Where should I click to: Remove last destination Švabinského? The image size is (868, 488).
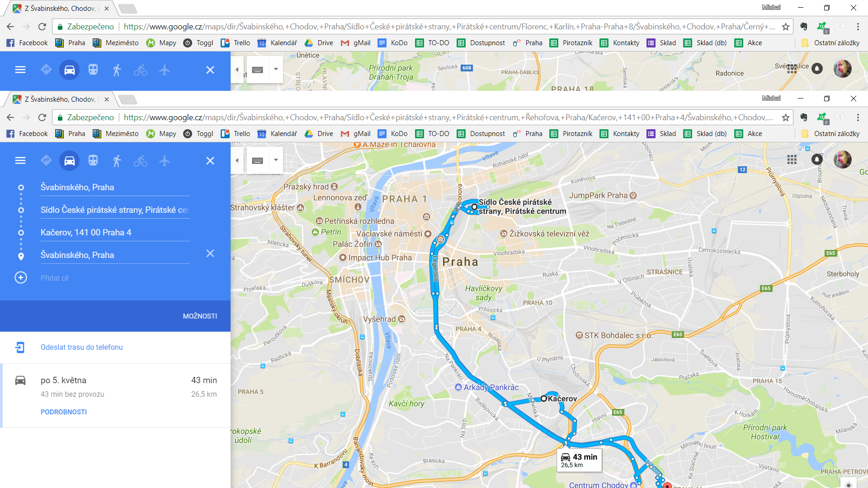(210, 253)
